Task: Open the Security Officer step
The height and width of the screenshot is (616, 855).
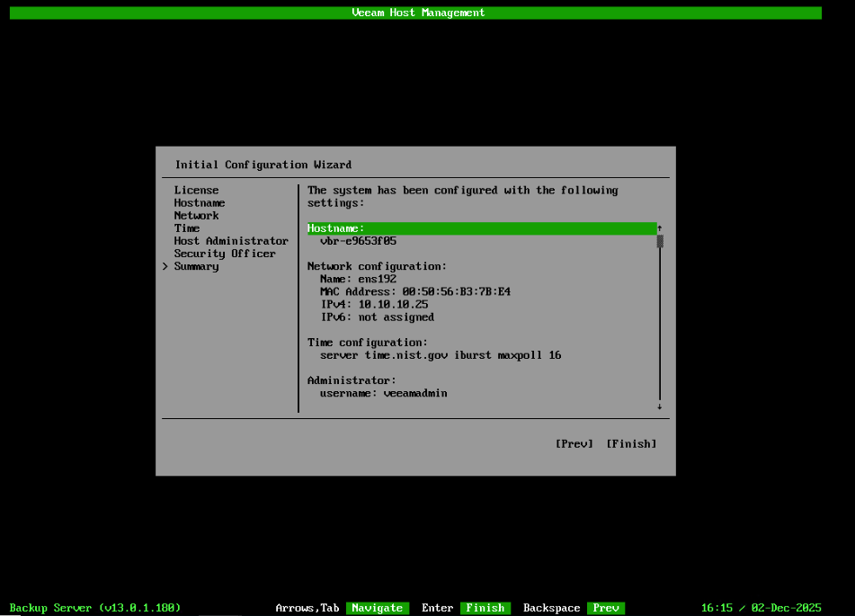Action: 225,253
